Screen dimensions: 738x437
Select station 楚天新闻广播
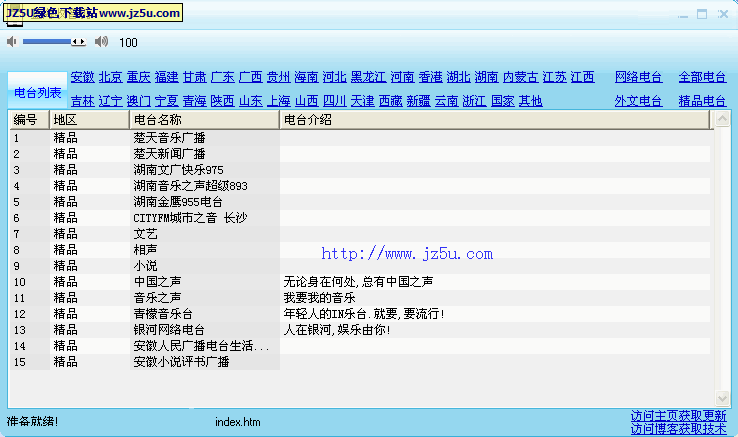169,154
